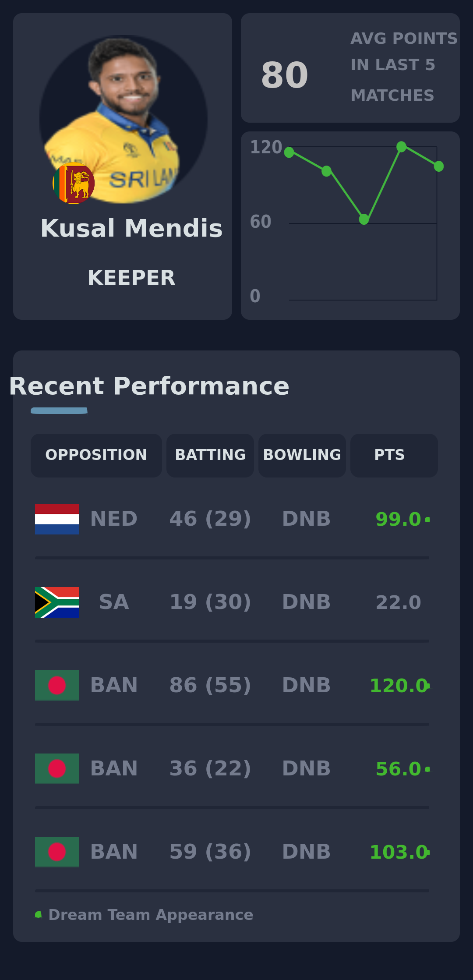Click the 120.0 points value
Viewport: 473px width, 980px height.
(399, 686)
